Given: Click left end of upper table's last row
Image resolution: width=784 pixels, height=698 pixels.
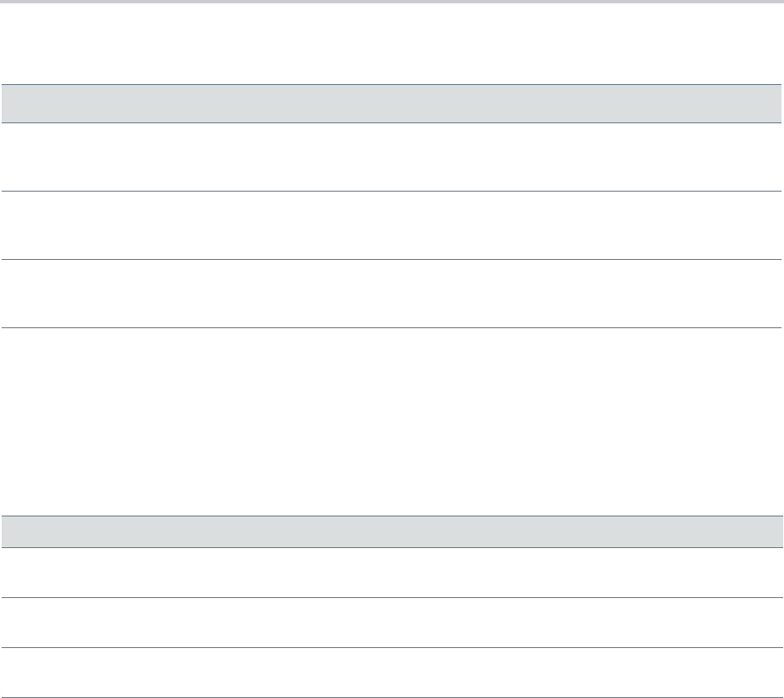Looking at the screenshot, I should 17,292.
